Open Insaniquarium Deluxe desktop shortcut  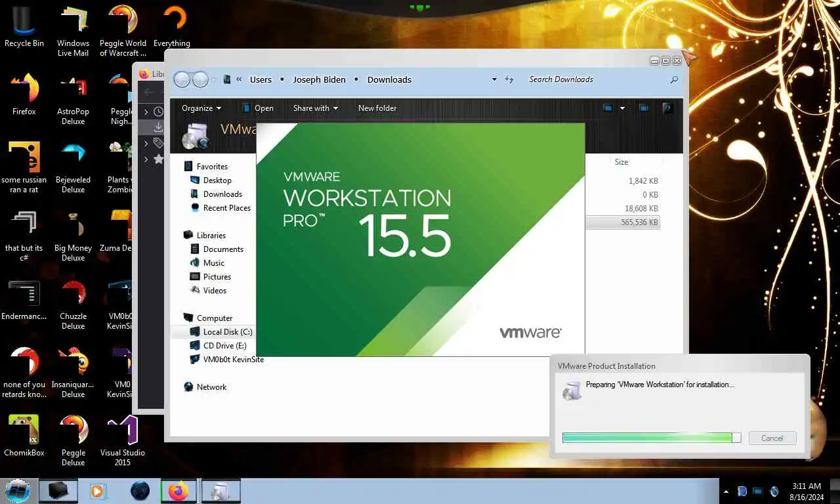(73, 372)
